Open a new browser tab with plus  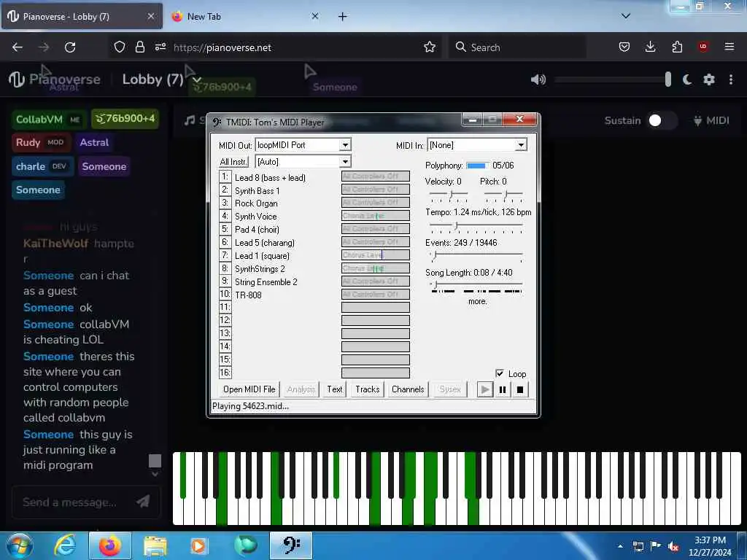click(343, 17)
